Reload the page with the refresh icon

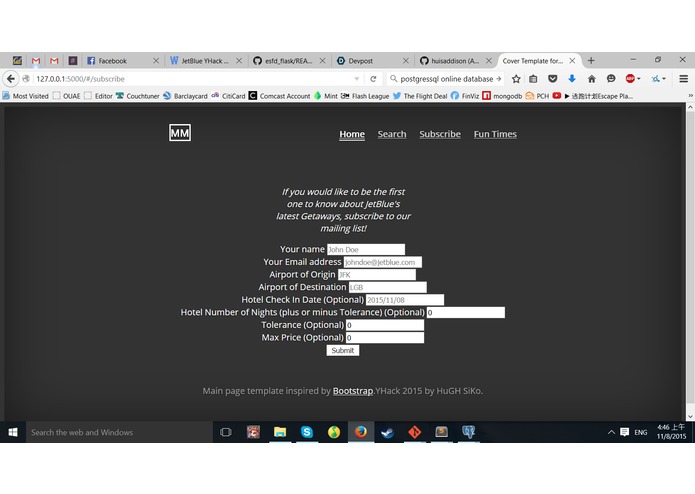[373, 79]
